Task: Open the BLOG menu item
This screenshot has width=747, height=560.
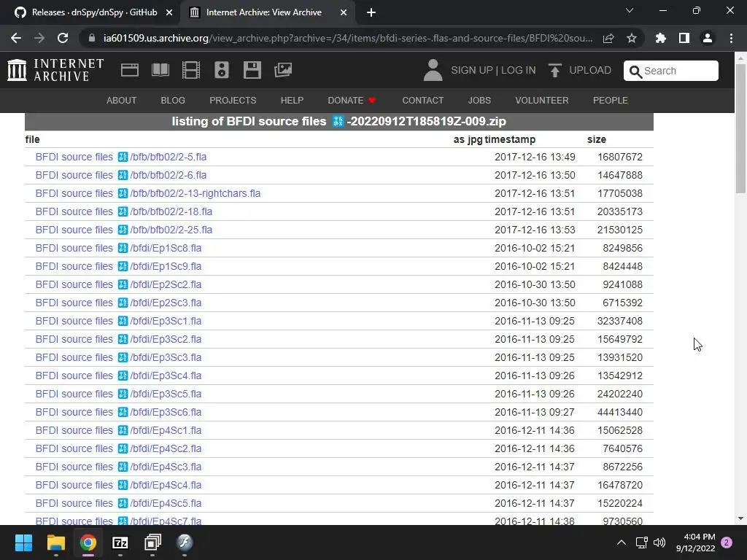Action: [173, 101]
